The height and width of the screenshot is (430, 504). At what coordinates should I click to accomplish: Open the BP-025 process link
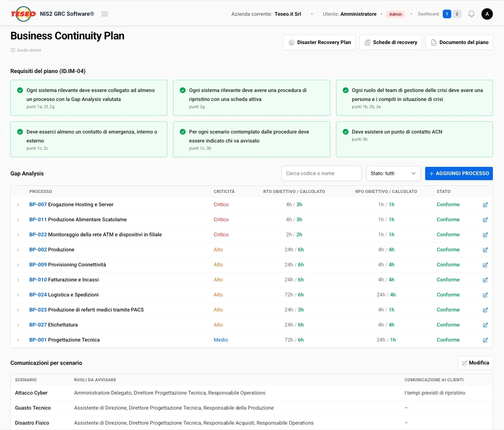point(38,310)
